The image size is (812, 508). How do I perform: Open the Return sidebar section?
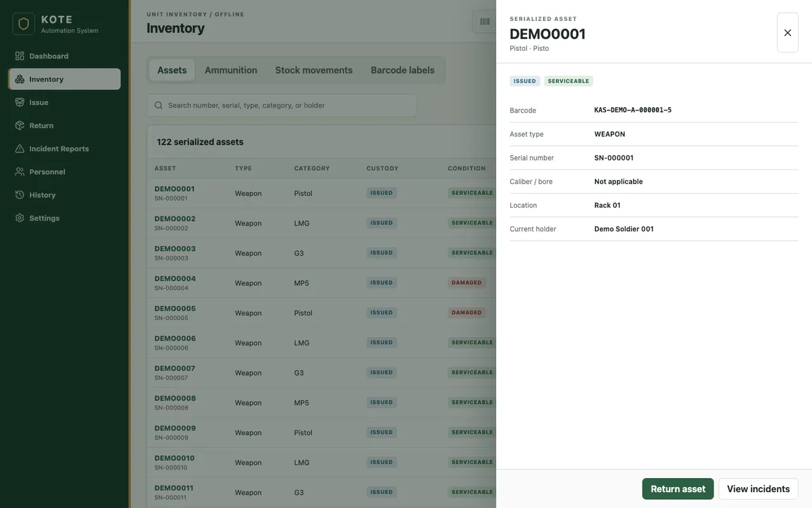pyautogui.click(x=64, y=126)
